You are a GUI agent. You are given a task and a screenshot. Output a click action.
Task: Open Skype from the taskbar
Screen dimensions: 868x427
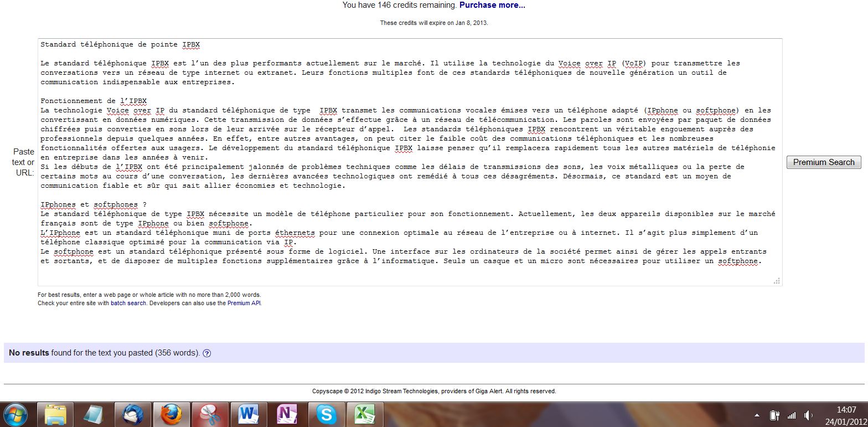[326, 414]
